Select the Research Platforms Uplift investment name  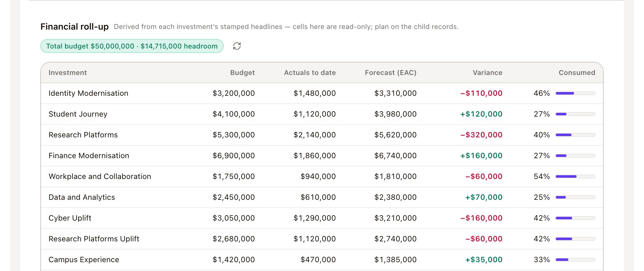click(x=94, y=239)
